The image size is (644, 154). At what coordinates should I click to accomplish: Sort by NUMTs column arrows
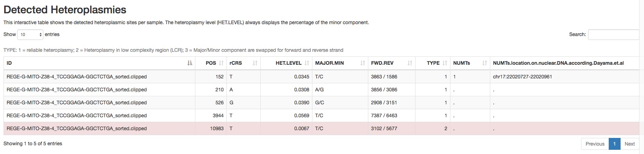pyautogui.click(x=485, y=63)
